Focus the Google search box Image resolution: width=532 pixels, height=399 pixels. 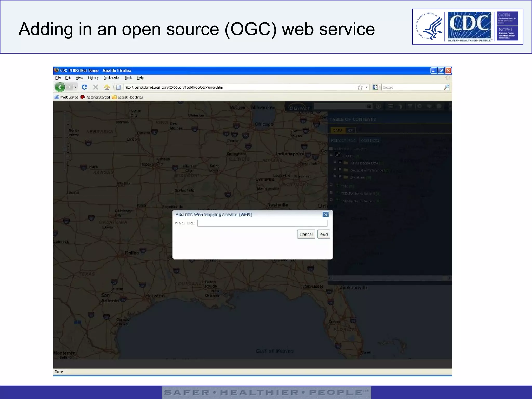413,87
